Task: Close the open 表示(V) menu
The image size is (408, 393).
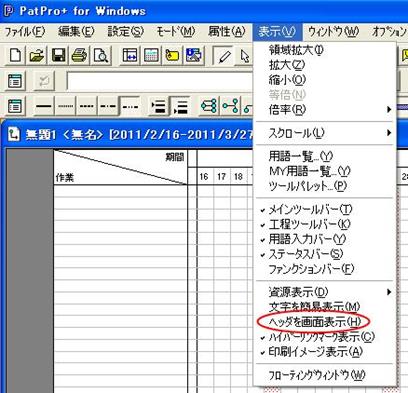Action: (277, 32)
